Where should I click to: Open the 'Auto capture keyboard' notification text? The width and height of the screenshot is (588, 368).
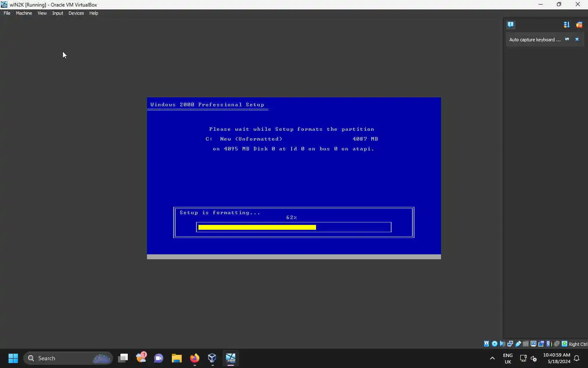pos(535,40)
